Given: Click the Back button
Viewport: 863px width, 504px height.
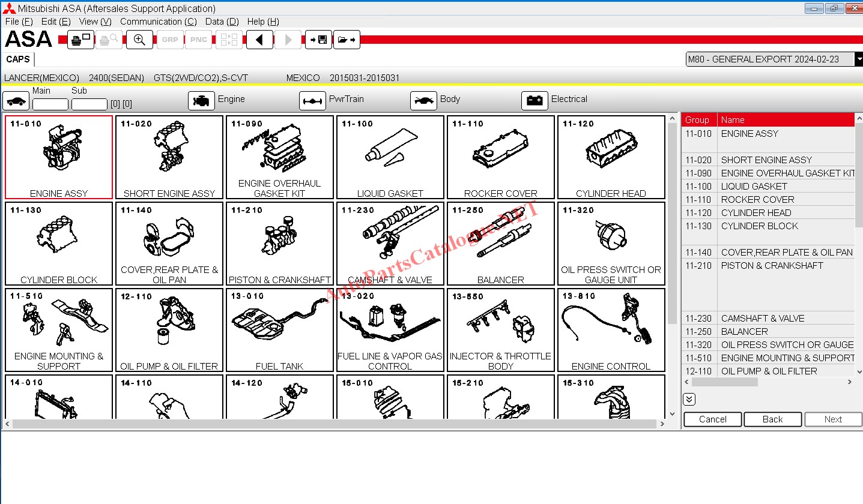Looking at the screenshot, I should tap(773, 419).
